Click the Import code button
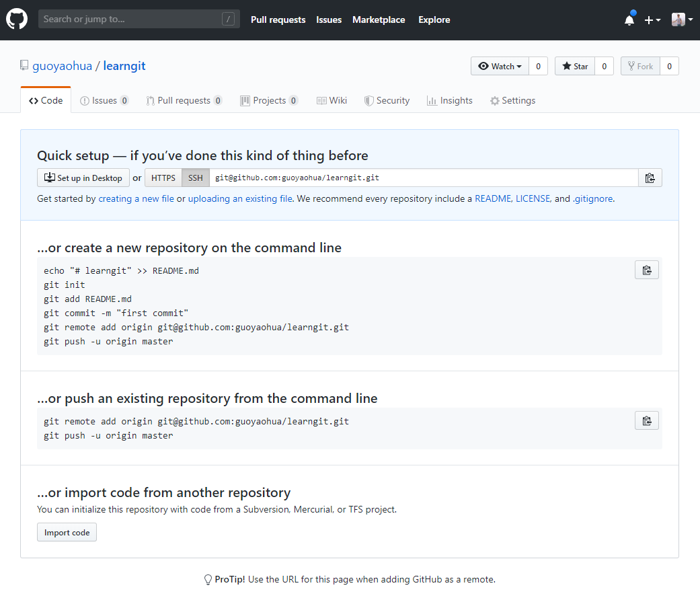Viewport: 700px width, 602px height. tap(67, 533)
